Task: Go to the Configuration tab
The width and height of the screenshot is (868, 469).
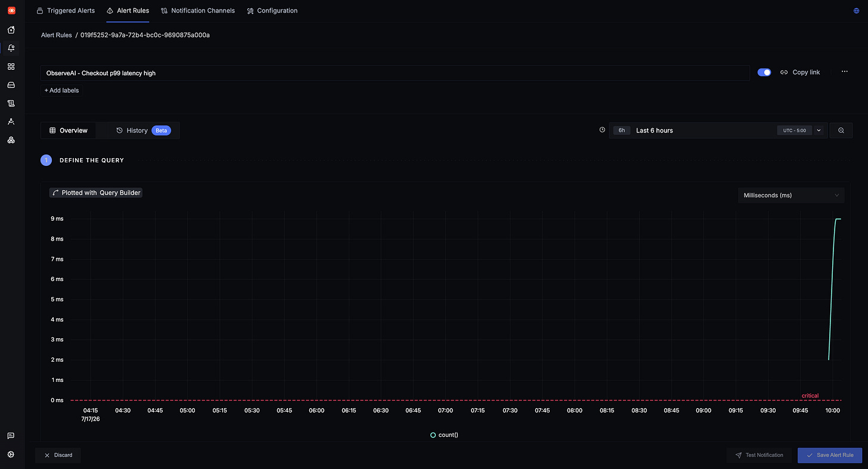Action: [272, 11]
